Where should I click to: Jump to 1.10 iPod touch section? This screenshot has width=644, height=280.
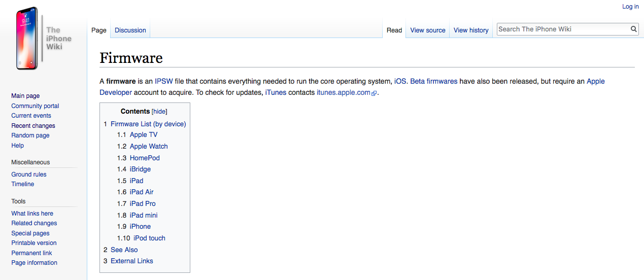pyautogui.click(x=141, y=238)
